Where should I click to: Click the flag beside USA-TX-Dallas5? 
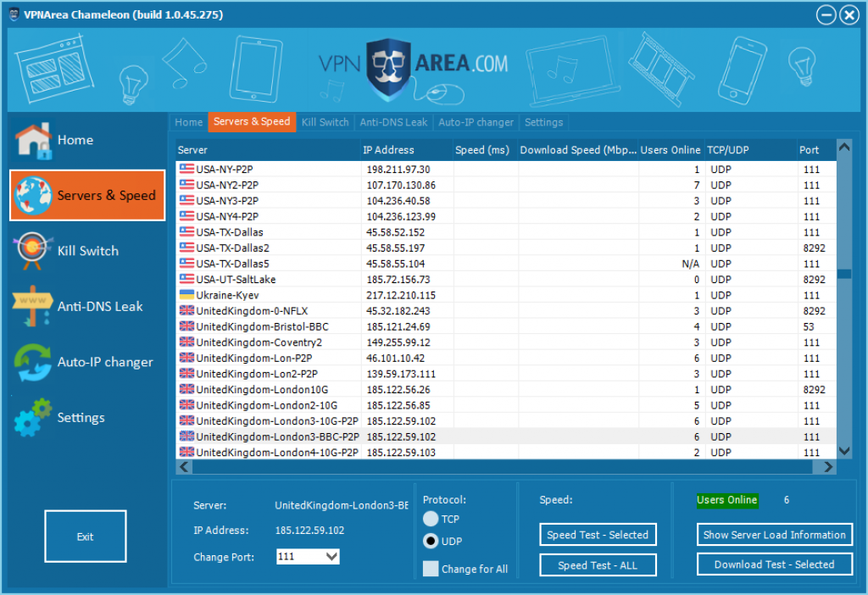pyautogui.click(x=186, y=264)
